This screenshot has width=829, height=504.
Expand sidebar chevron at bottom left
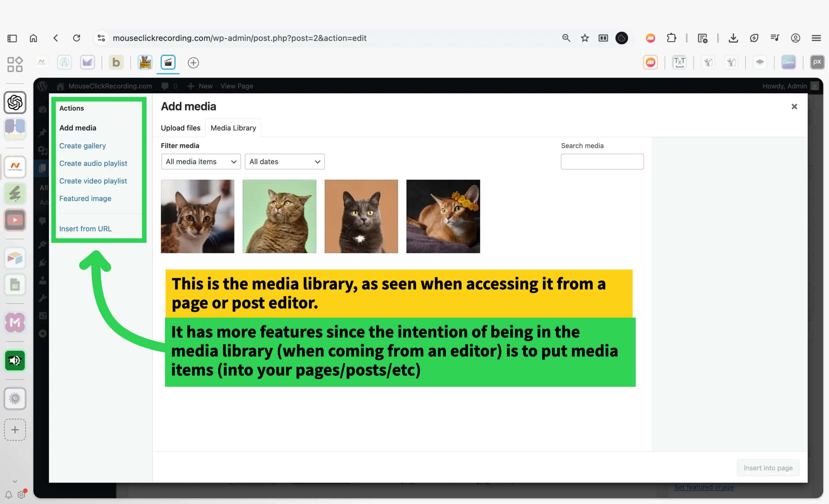15,481
